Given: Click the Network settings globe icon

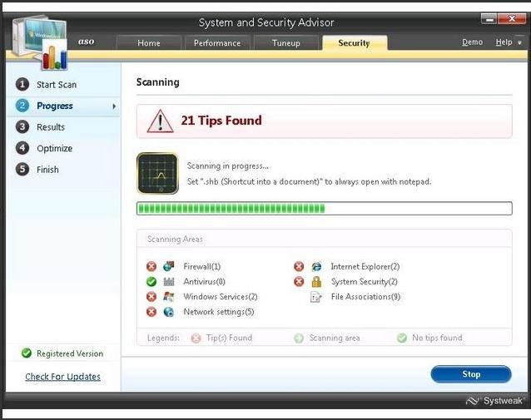Looking at the screenshot, I should point(169,312).
